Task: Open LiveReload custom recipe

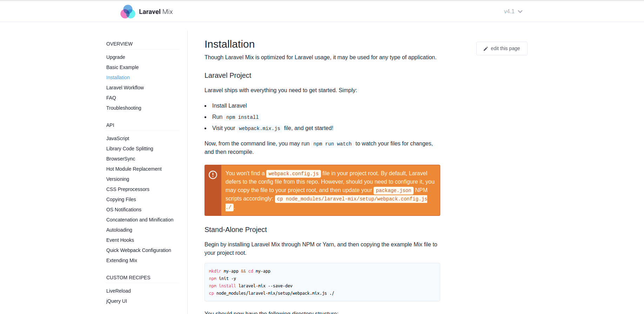Action: pos(119,291)
